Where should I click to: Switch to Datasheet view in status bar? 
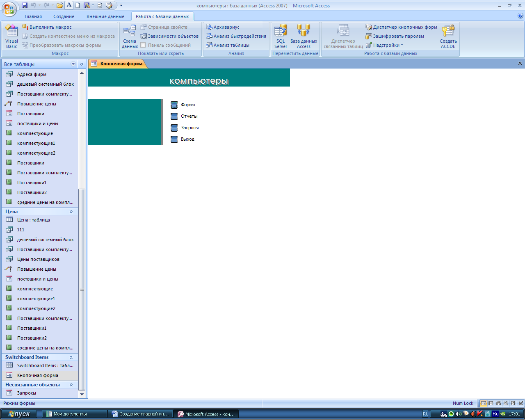click(491, 403)
